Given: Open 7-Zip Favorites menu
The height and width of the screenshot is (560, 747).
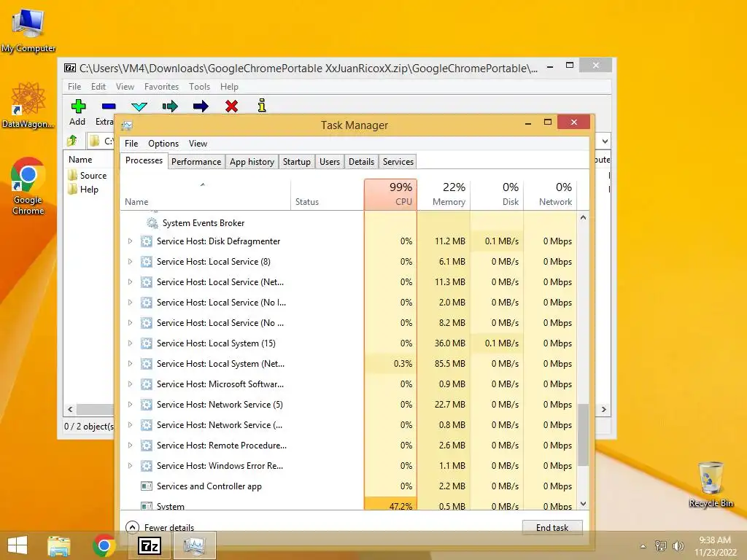Looking at the screenshot, I should pos(161,87).
